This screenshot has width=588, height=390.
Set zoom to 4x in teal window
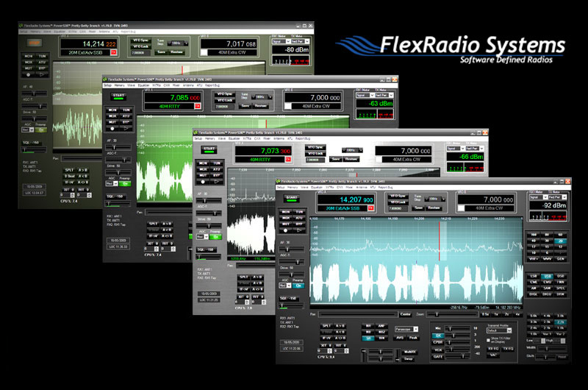coord(517,314)
